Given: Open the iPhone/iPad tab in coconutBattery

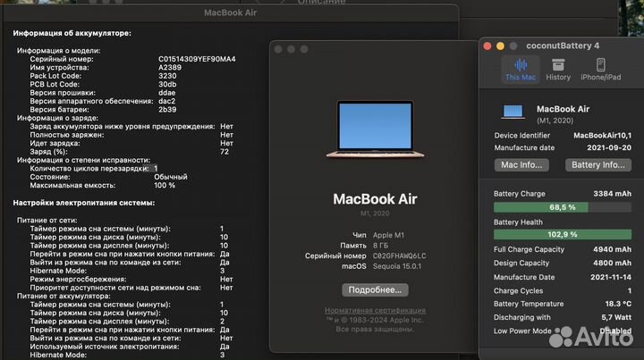Looking at the screenshot, I should click(x=600, y=70).
